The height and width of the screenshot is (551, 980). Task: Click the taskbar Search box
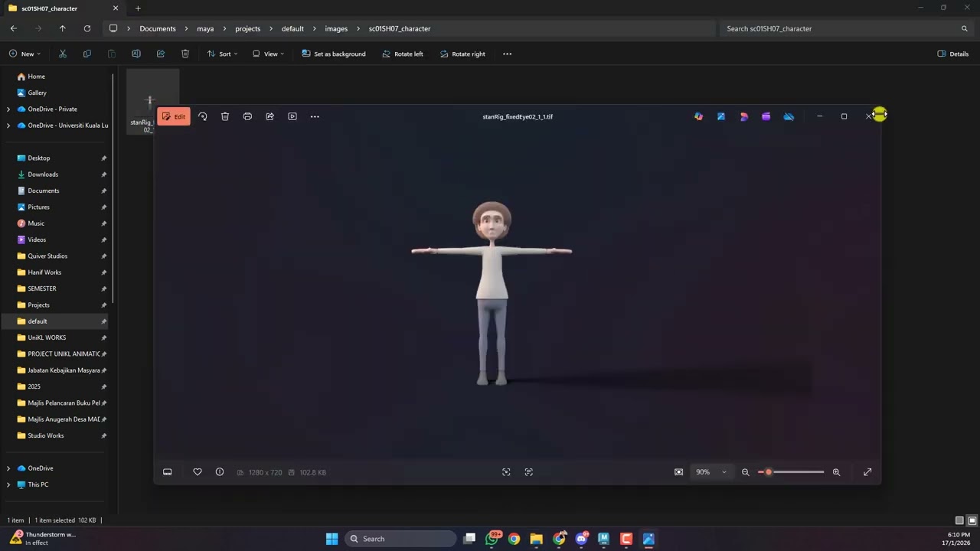(400, 539)
